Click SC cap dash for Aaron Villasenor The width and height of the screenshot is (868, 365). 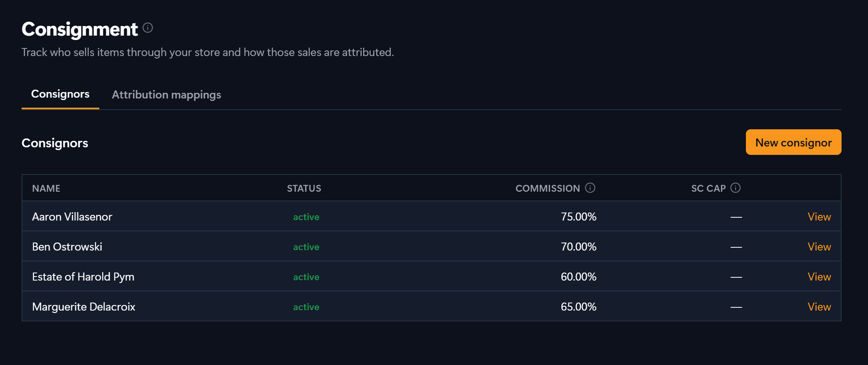point(736,217)
